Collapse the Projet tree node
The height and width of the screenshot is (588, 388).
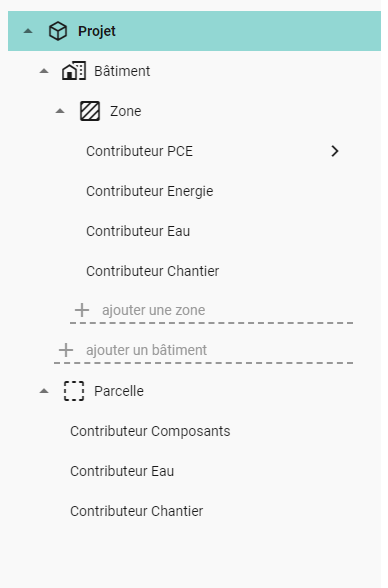28,31
